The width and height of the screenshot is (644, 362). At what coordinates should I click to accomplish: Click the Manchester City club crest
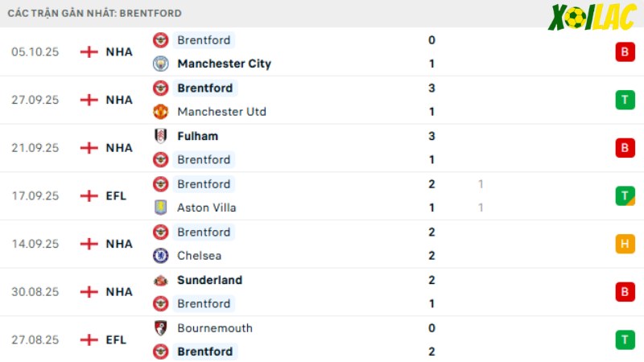point(160,64)
